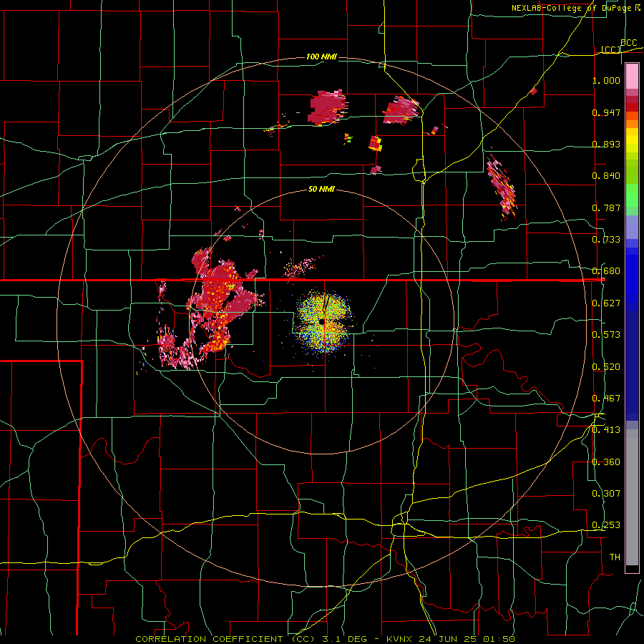
Task: Select the 1.000 scale value
Action: [606, 80]
